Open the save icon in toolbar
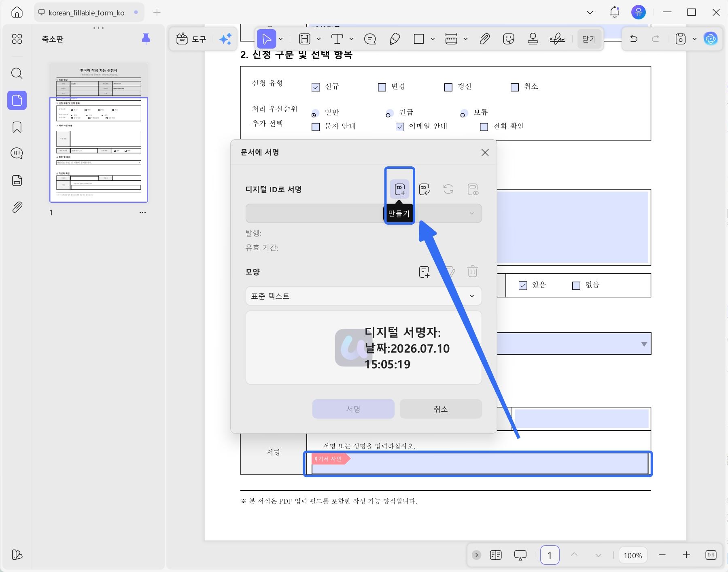The height and width of the screenshot is (572, 728). coord(681,39)
